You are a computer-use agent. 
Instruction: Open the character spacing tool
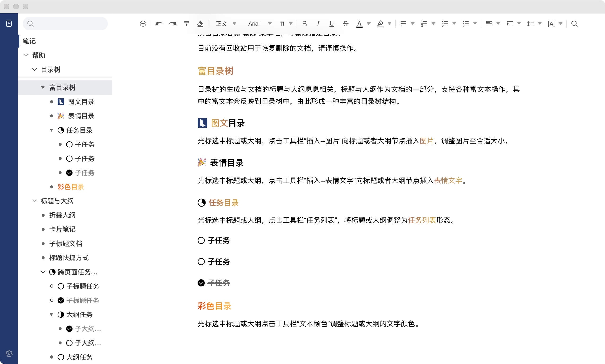click(x=551, y=24)
